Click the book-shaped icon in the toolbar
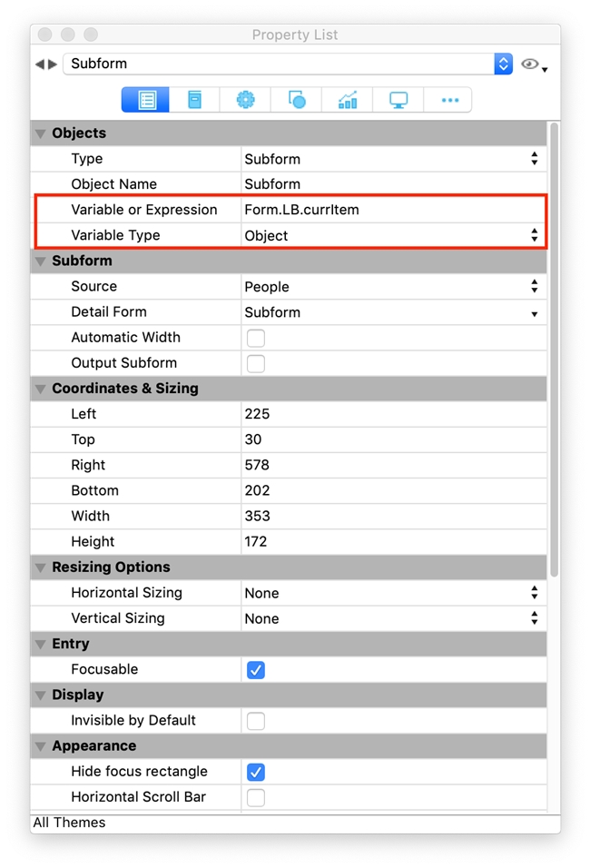Viewport: 590px width, 868px height. [195, 100]
